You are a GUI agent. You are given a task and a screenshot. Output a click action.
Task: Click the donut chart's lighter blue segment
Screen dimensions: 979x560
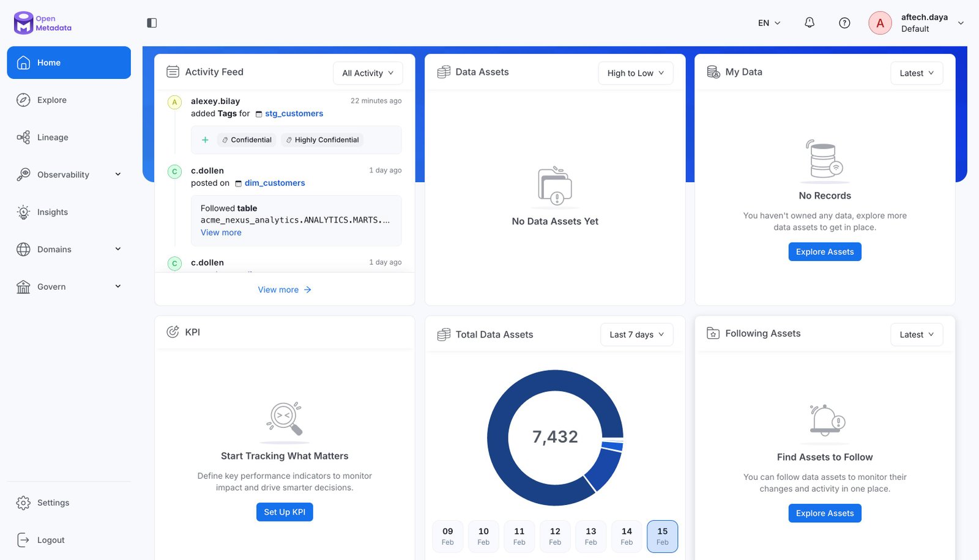(605, 470)
